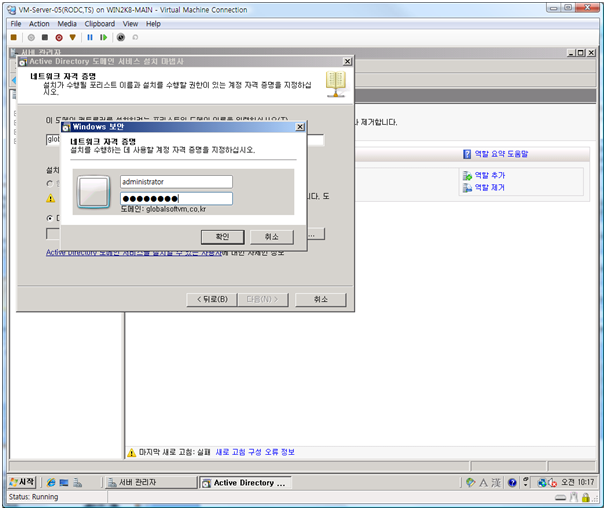Click 취소 at the wizard bottom
The image size is (606, 510).
click(x=321, y=299)
